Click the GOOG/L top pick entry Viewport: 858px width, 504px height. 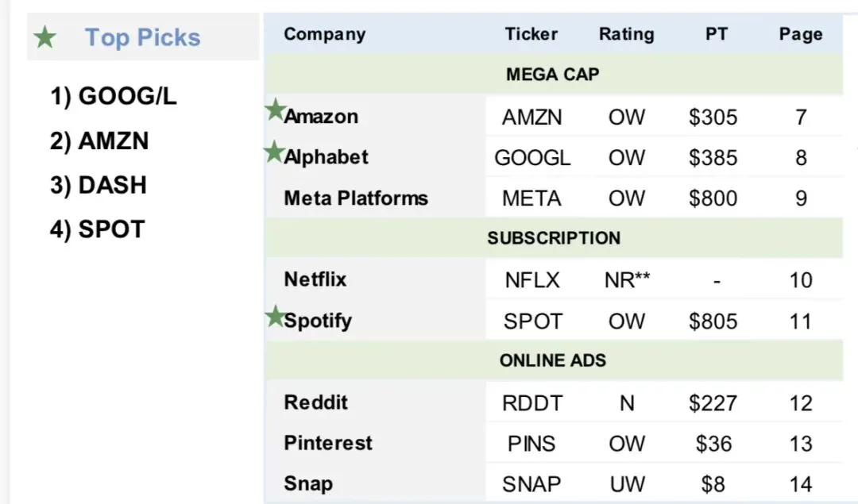pos(114,97)
